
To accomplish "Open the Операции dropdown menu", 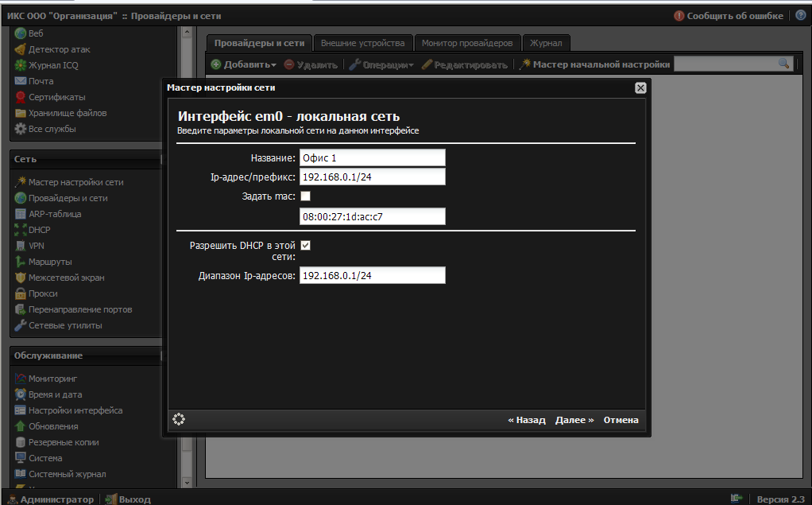I will (x=381, y=64).
